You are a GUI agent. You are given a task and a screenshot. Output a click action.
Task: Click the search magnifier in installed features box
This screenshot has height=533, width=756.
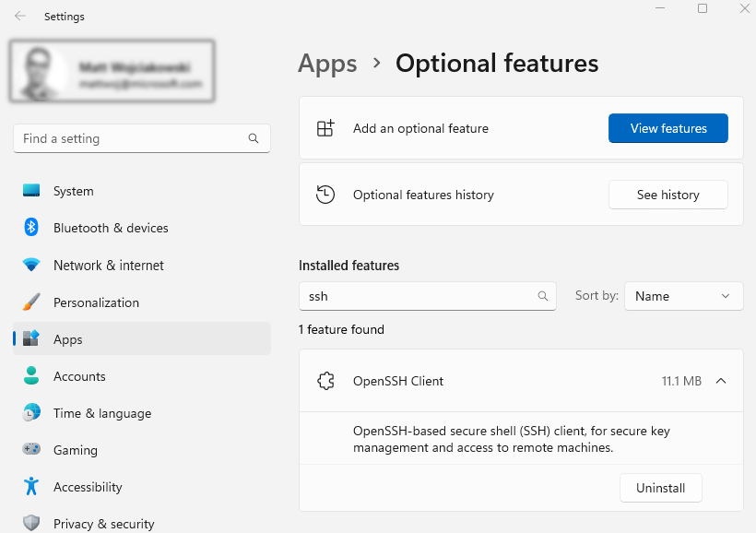click(543, 296)
